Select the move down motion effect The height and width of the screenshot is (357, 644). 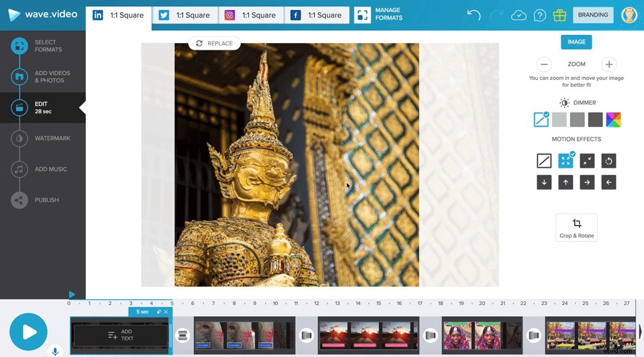544,183
